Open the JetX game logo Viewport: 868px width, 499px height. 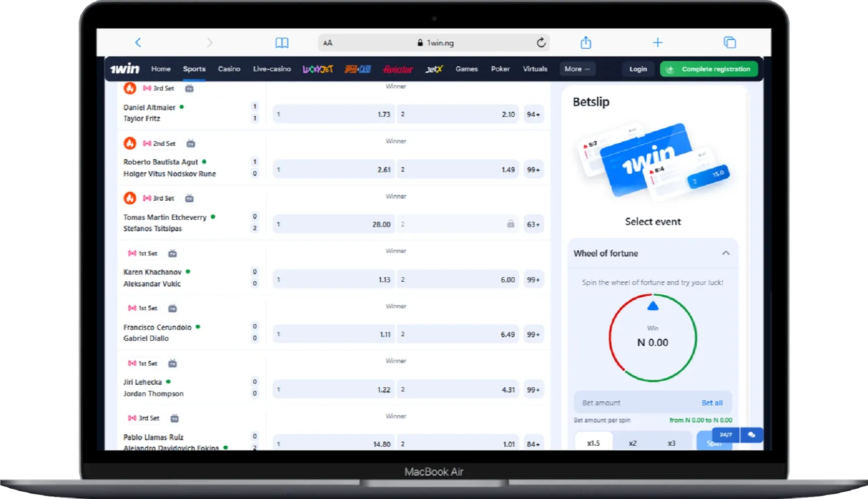point(434,69)
